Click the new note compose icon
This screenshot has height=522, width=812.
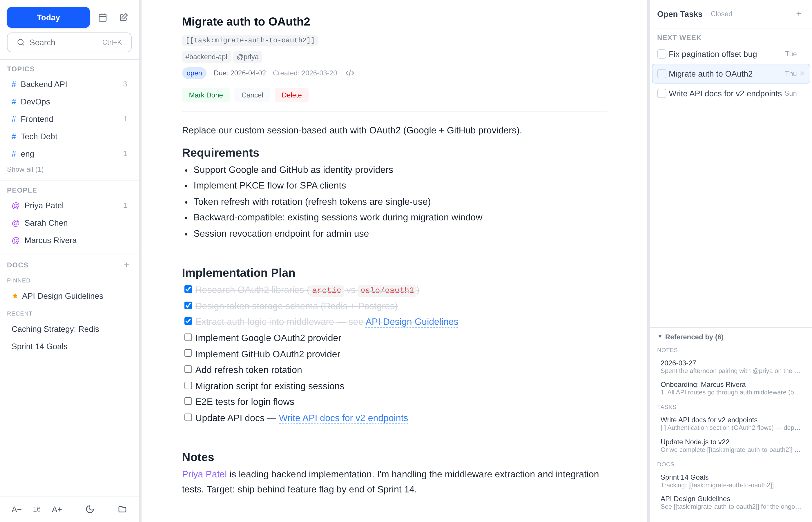coord(124,17)
